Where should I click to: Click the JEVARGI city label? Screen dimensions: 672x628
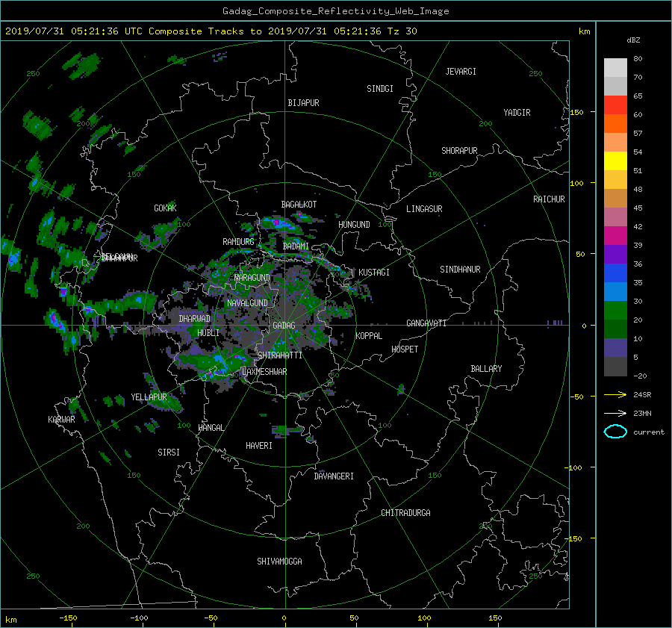pyautogui.click(x=461, y=72)
